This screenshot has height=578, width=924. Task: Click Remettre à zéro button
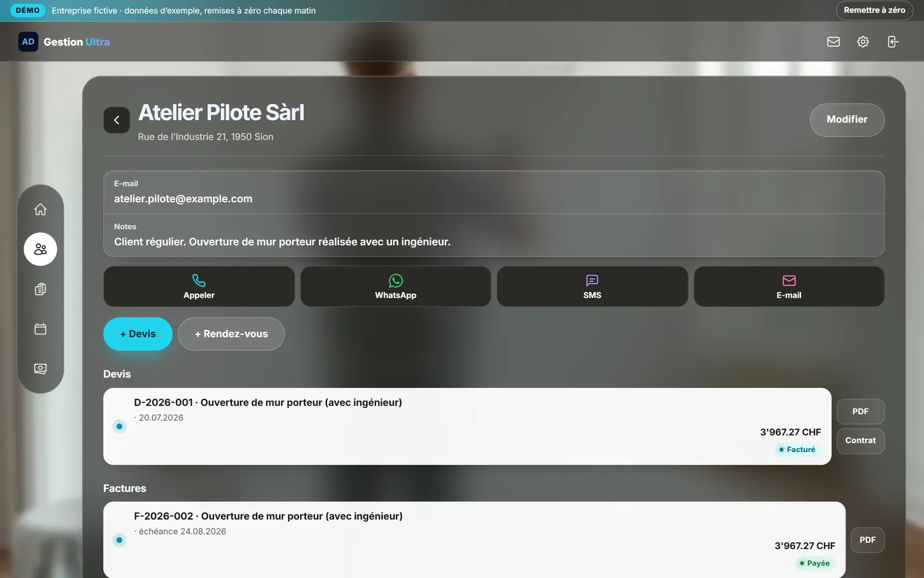(x=874, y=10)
